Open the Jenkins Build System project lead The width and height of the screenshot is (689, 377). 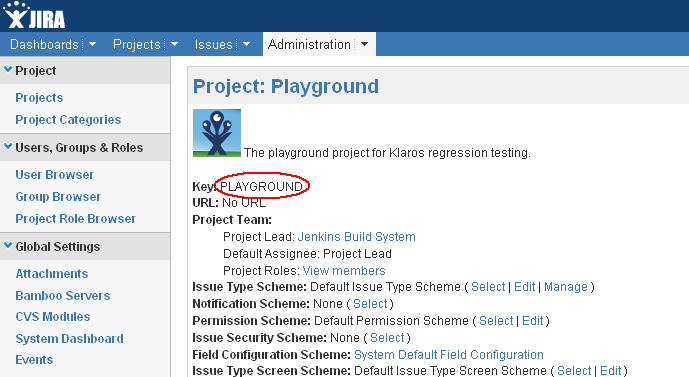point(356,236)
